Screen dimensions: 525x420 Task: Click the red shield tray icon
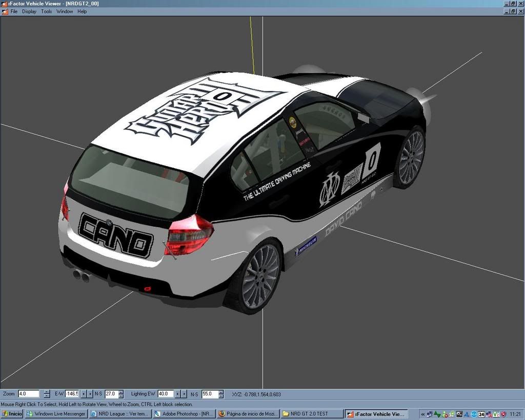(503, 414)
